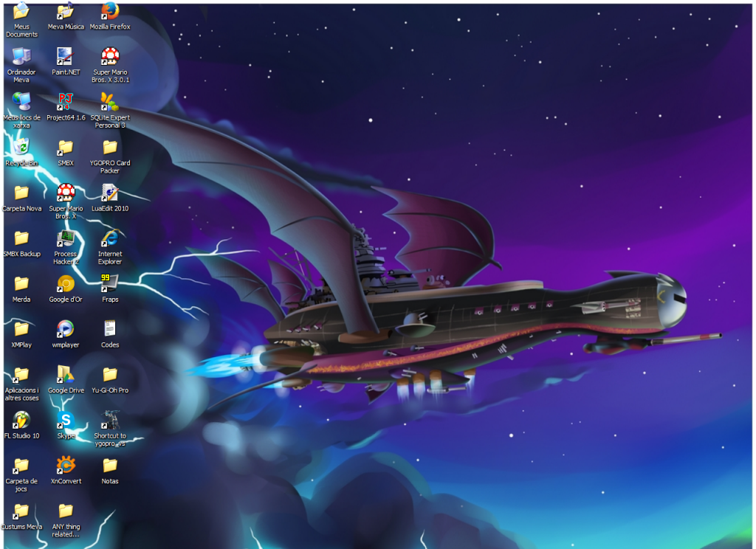Open the Meus Documents folder icon

(x=21, y=10)
